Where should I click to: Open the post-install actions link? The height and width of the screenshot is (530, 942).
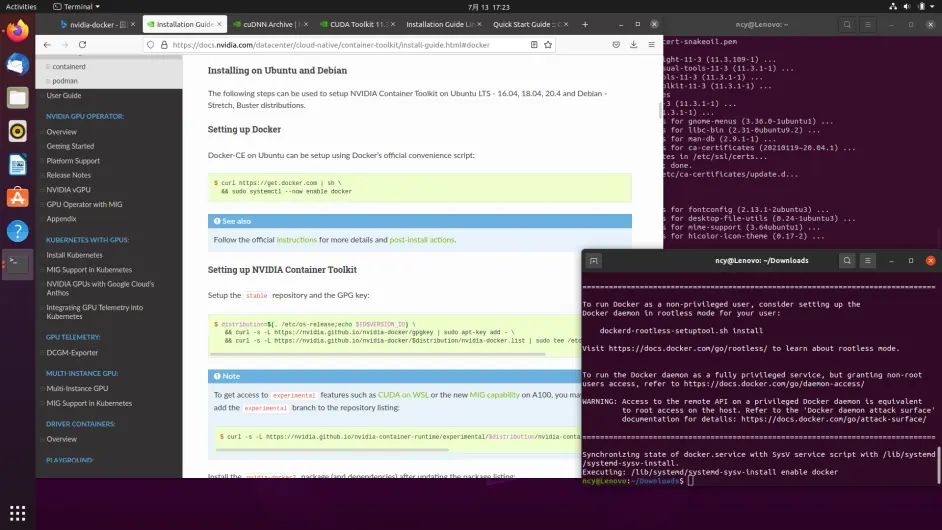coord(422,239)
